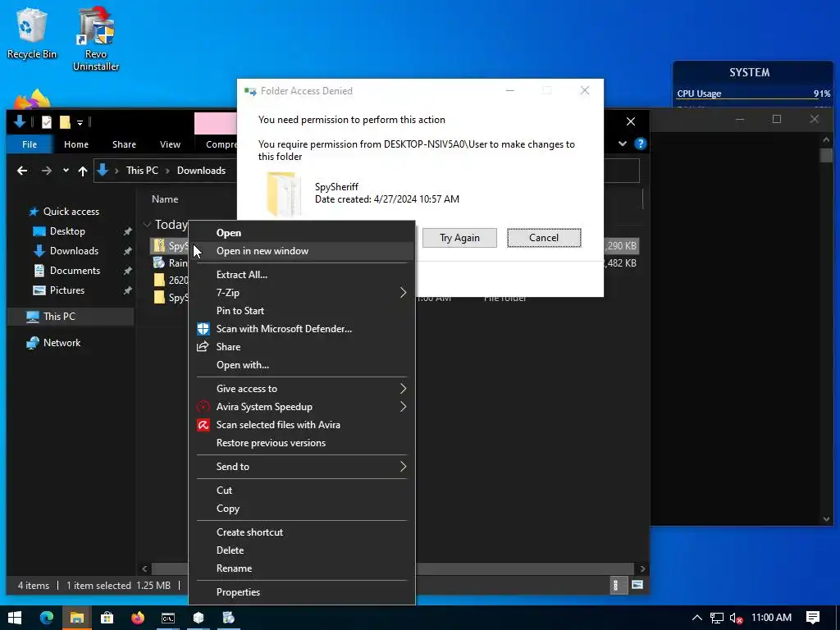Screen dimensions: 840x630
Task: Go up one folder level
Action: coord(83,171)
